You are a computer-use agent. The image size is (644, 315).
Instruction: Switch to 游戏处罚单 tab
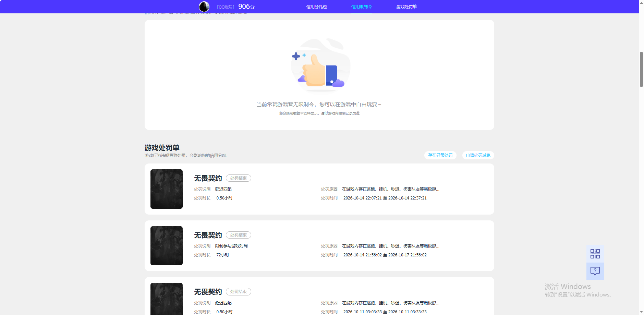pos(406,7)
